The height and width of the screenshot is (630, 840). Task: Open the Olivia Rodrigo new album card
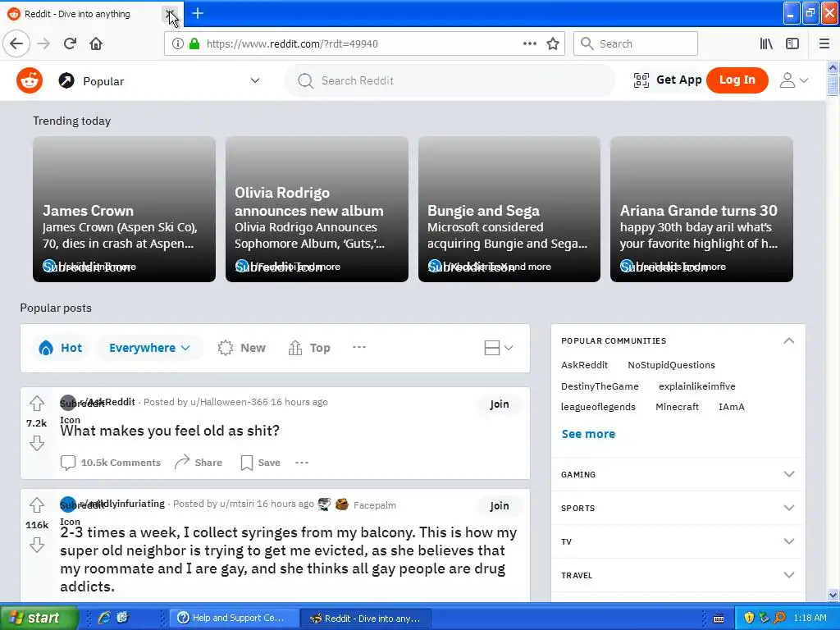click(x=317, y=209)
